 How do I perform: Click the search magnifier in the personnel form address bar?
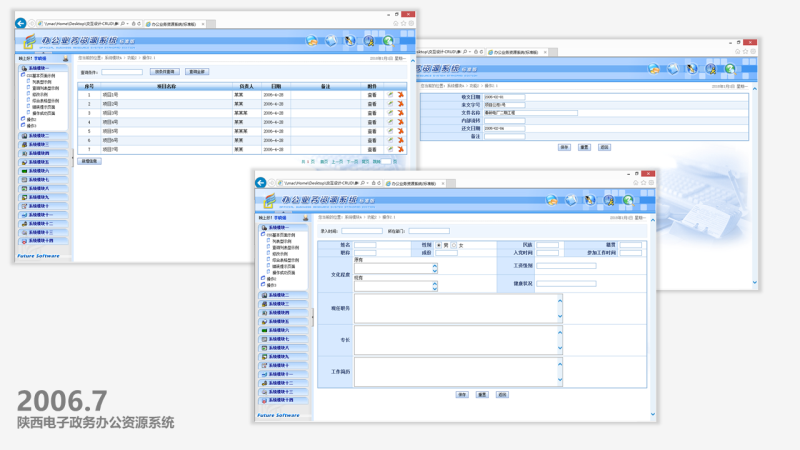coord(363,183)
